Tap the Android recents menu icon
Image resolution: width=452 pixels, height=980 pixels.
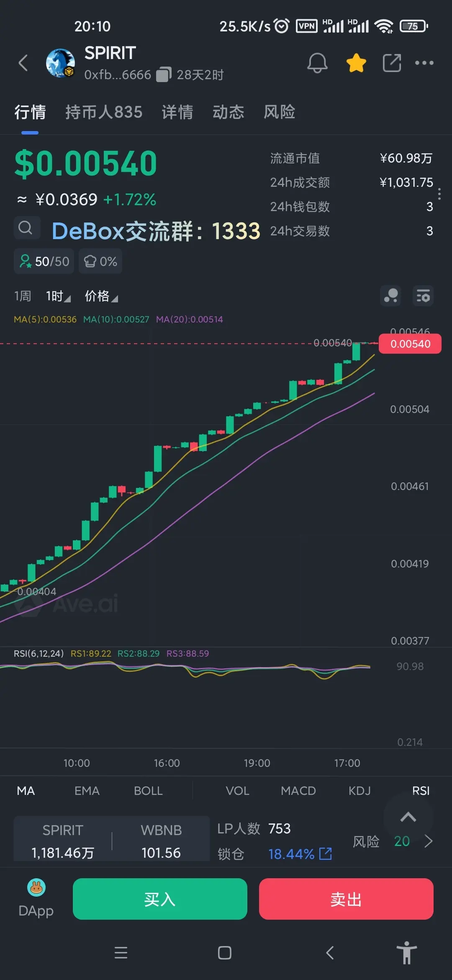point(121,953)
